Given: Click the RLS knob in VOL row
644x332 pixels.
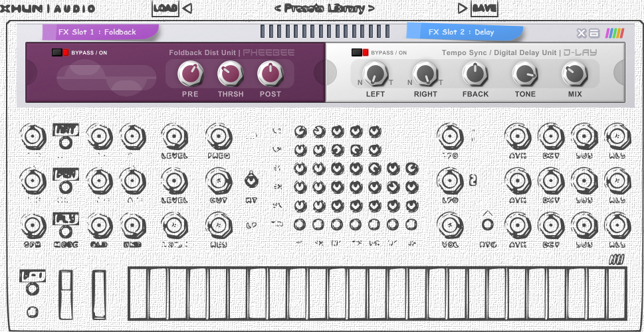Looking at the screenshot, I should coord(617,225).
